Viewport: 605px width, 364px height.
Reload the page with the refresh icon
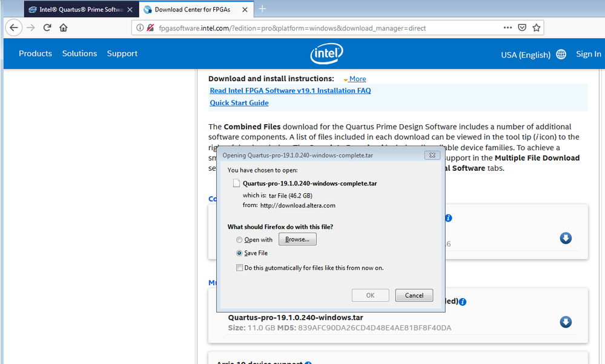point(47,28)
